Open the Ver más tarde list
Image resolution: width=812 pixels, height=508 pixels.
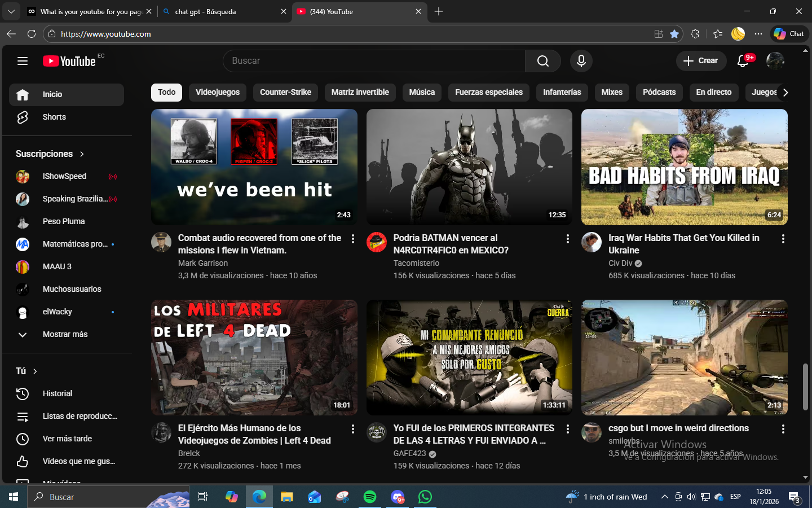tap(67, 439)
